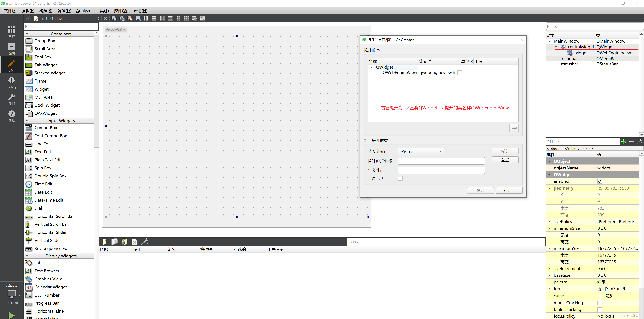The width and height of the screenshot is (644, 319).
Task: Open the Analyze menu
Action: (84, 11)
